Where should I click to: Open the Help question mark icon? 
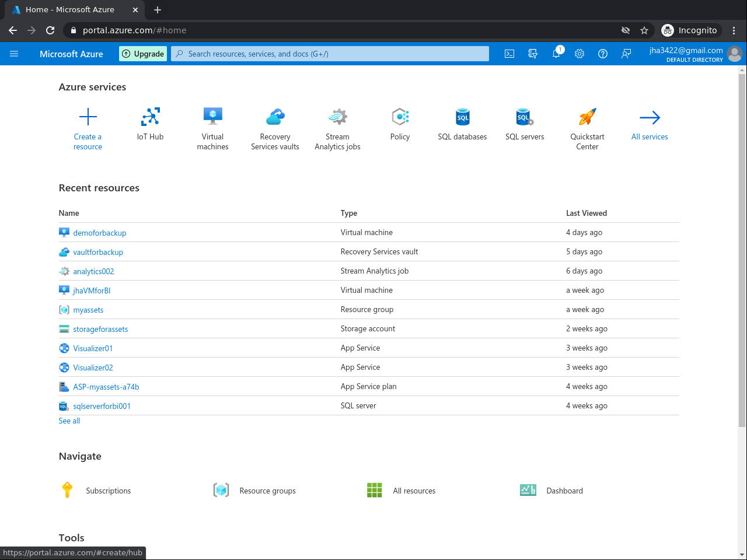point(603,54)
